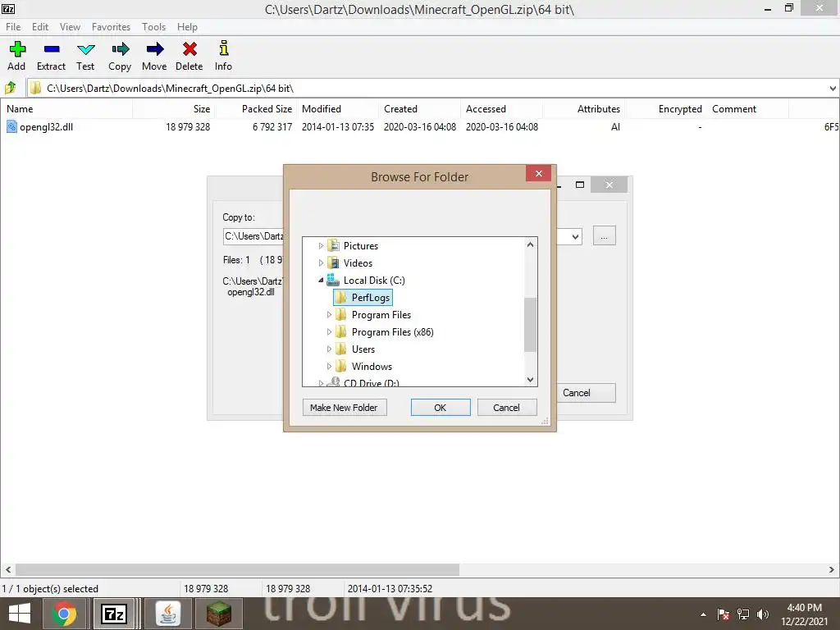
Task: Sort by the Size column header
Action: pos(174,109)
